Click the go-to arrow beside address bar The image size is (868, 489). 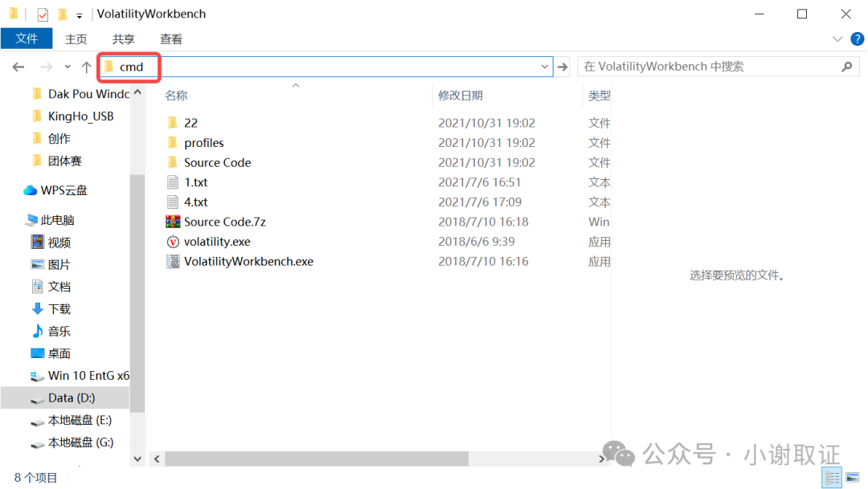(563, 67)
